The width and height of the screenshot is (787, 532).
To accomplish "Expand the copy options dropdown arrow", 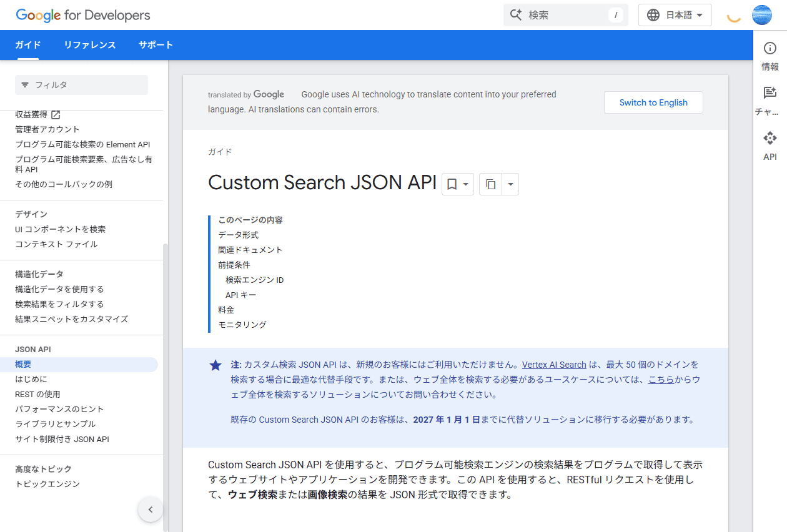I will tap(510, 184).
